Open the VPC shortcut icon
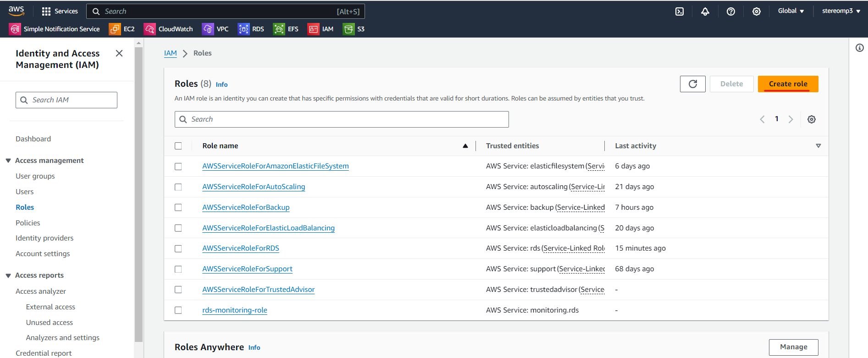The width and height of the screenshot is (868, 358). point(208,29)
